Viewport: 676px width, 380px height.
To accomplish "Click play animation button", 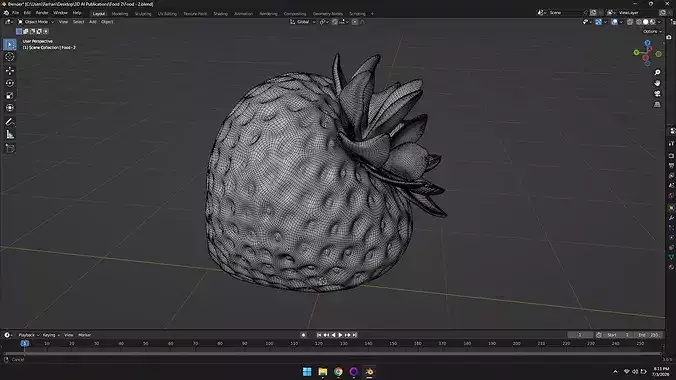I will point(340,335).
